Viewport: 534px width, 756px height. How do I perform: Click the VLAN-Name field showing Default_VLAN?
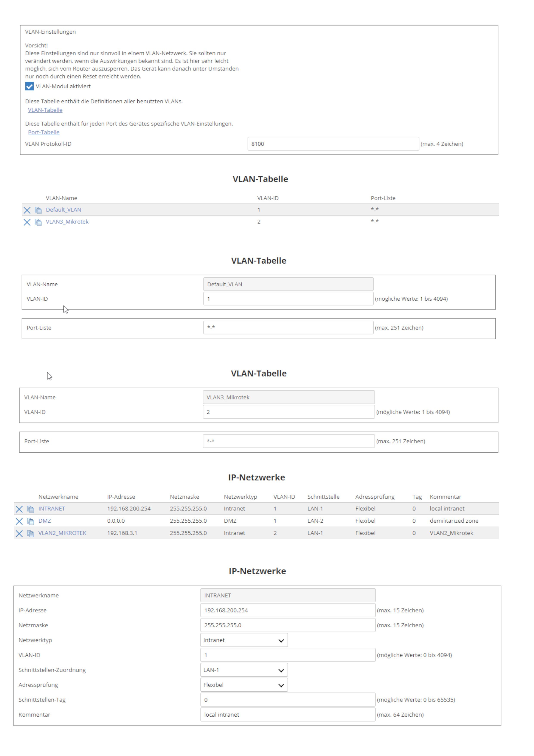[288, 284]
